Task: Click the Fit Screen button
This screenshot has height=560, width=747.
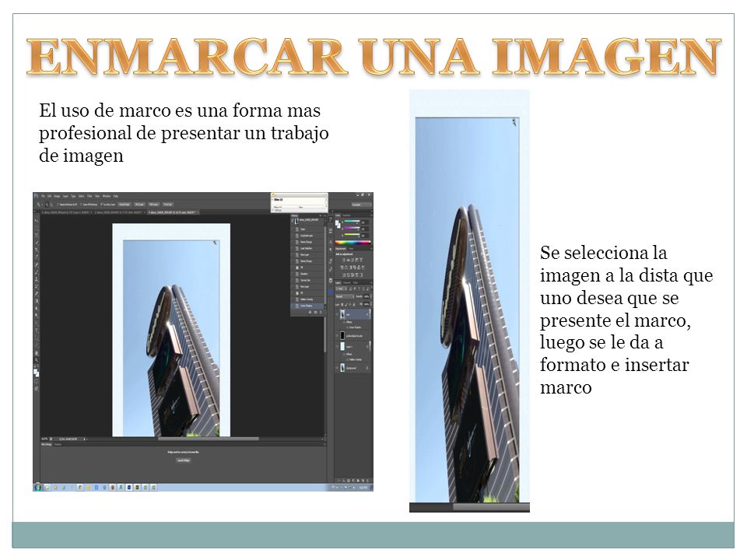Action: point(139,205)
